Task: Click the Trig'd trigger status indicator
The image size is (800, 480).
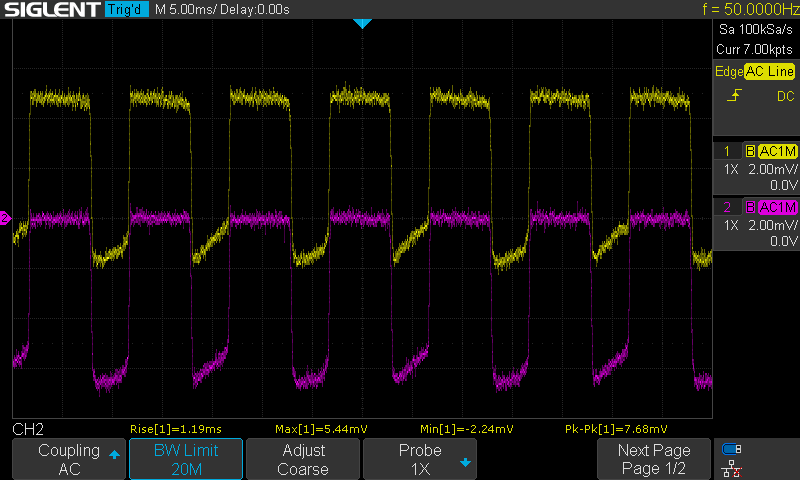Action: [127, 9]
